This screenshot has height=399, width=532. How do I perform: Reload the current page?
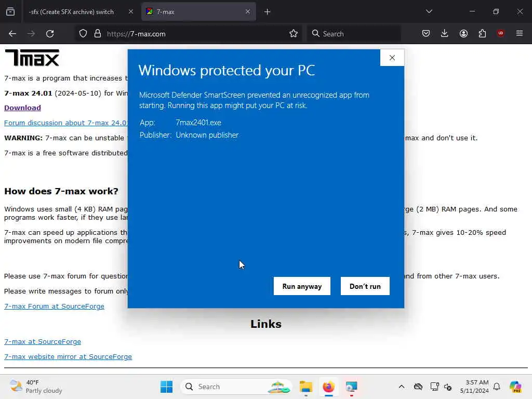50,34
